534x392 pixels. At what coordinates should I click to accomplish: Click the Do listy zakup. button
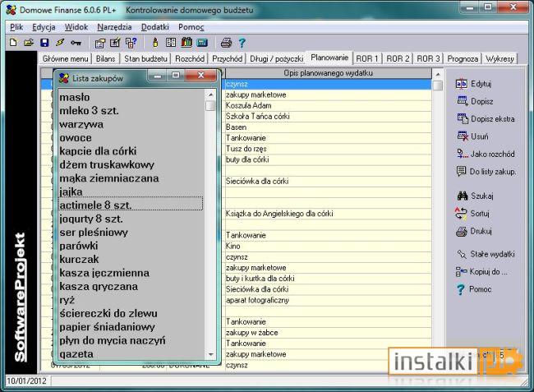pos(486,171)
